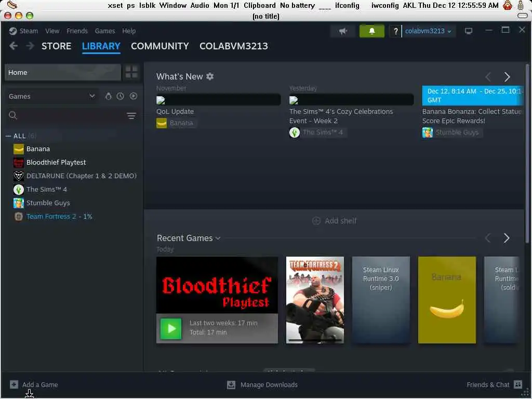Open the green notifications bell

pos(372,31)
